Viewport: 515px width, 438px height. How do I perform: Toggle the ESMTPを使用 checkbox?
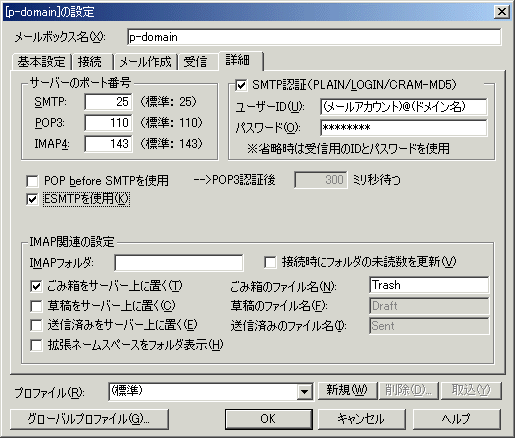pyautogui.click(x=32, y=199)
